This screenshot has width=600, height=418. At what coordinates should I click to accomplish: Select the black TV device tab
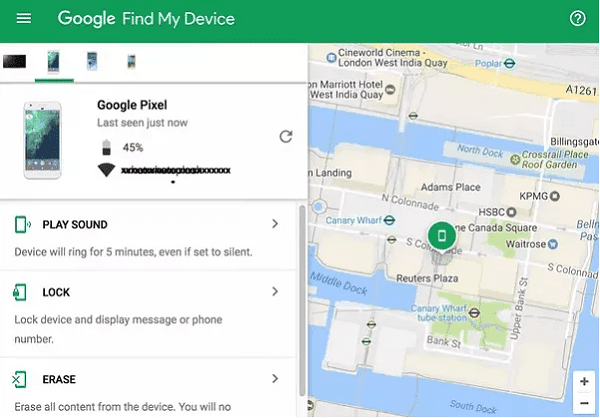coord(15,61)
